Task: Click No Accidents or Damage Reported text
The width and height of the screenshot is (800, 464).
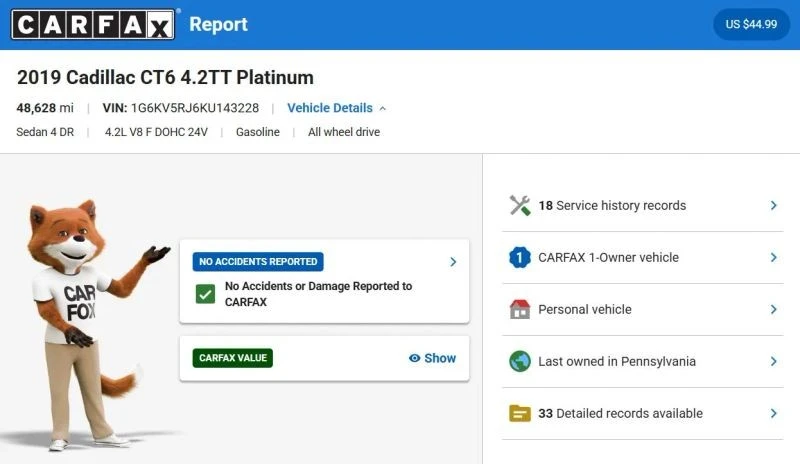Action: point(318,294)
